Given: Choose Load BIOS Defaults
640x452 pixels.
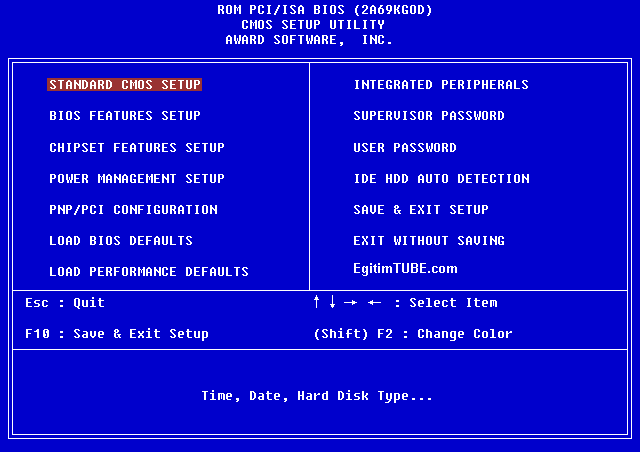Looking at the screenshot, I should coord(121,241).
